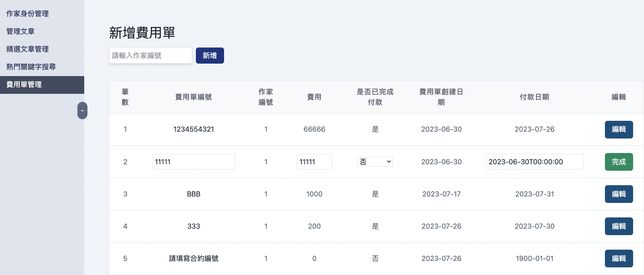Viewport: 644px width, 275px height.
Task: Click the 付款日期 column header
Action: [534, 97]
